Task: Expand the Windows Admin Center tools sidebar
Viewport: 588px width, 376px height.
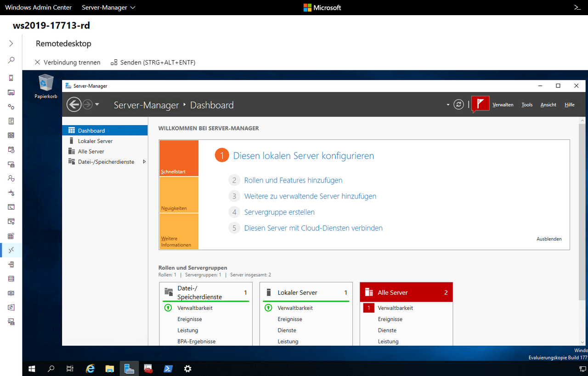Action: pyautogui.click(x=11, y=43)
